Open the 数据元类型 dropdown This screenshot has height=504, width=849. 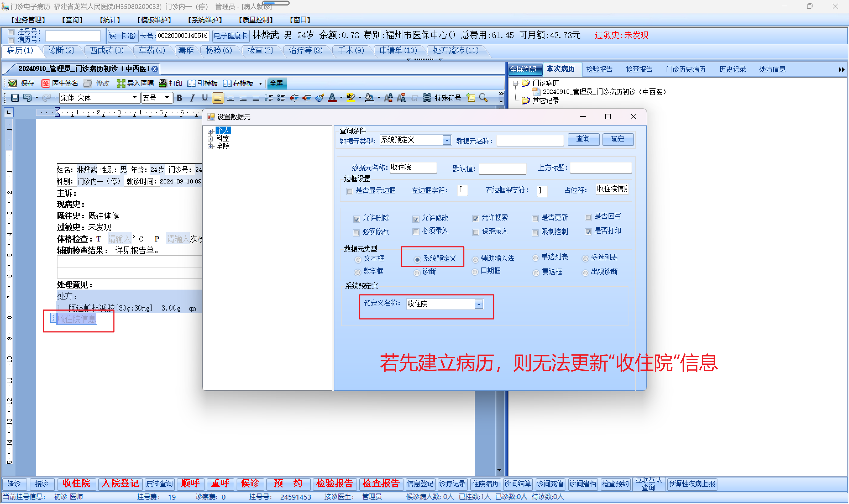point(447,140)
